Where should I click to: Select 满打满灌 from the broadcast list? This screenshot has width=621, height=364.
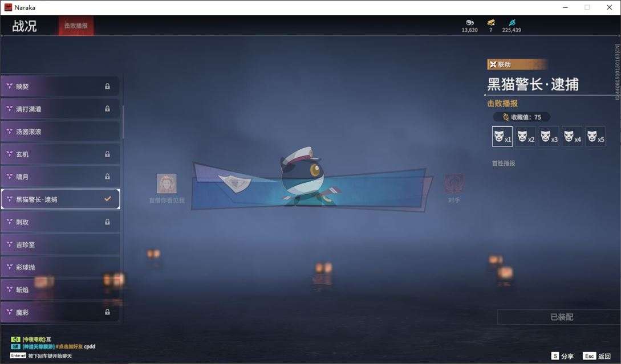coord(60,109)
